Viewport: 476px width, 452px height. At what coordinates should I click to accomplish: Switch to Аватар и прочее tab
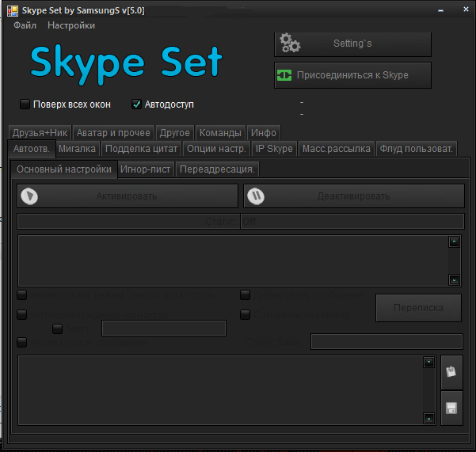coord(113,133)
